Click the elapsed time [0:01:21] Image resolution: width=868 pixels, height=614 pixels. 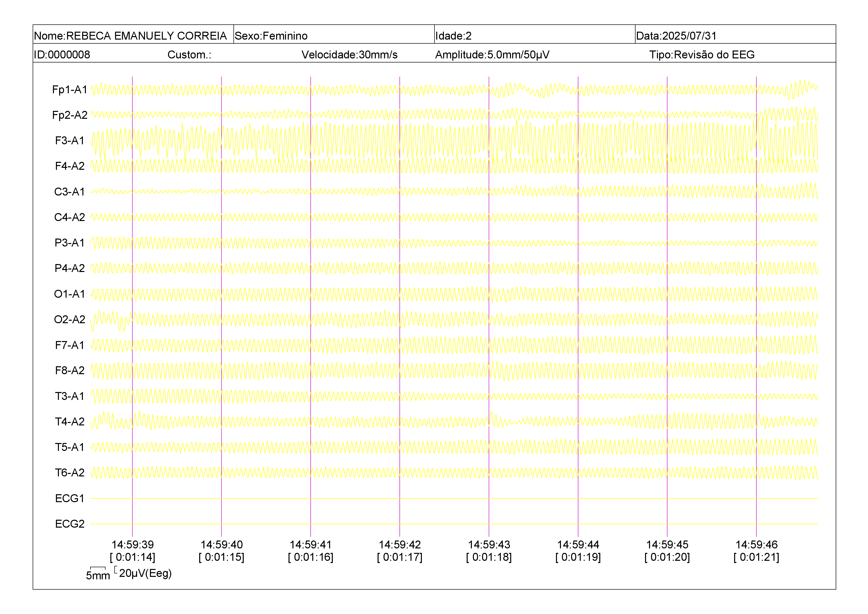(x=756, y=557)
